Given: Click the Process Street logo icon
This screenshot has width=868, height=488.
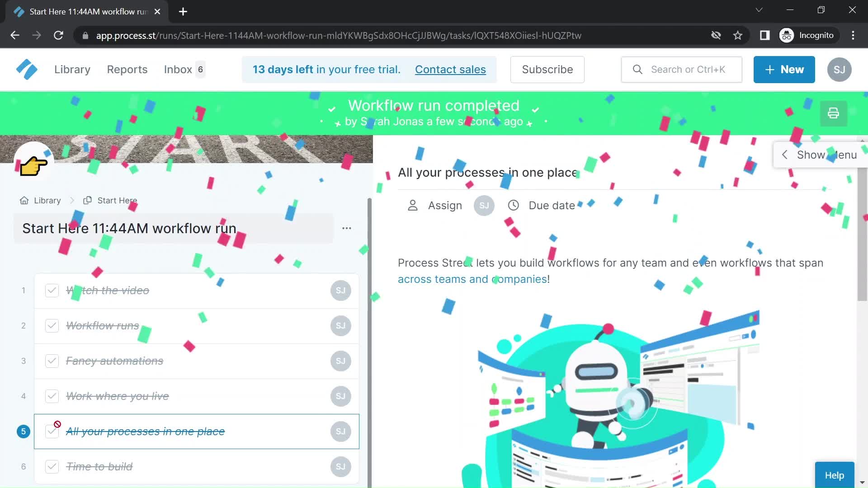Looking at the screenshot, I should click(x=26, y=69).
